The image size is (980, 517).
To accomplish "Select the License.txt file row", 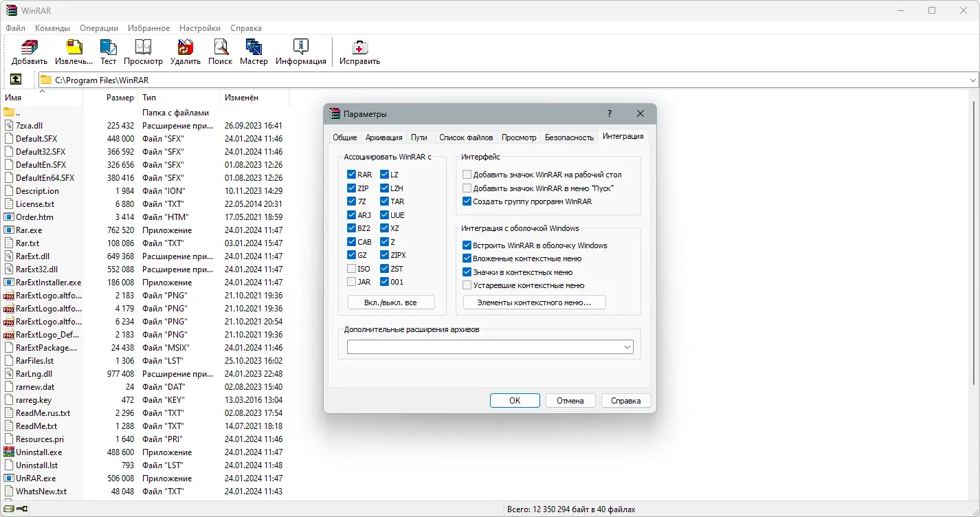I will pos(144,204).
